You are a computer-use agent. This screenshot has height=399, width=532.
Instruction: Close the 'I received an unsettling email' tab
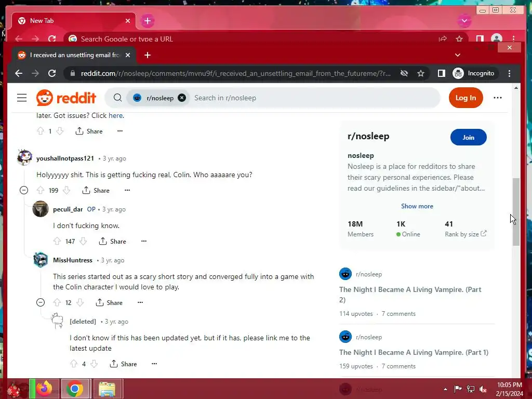(x=128, y=55)
